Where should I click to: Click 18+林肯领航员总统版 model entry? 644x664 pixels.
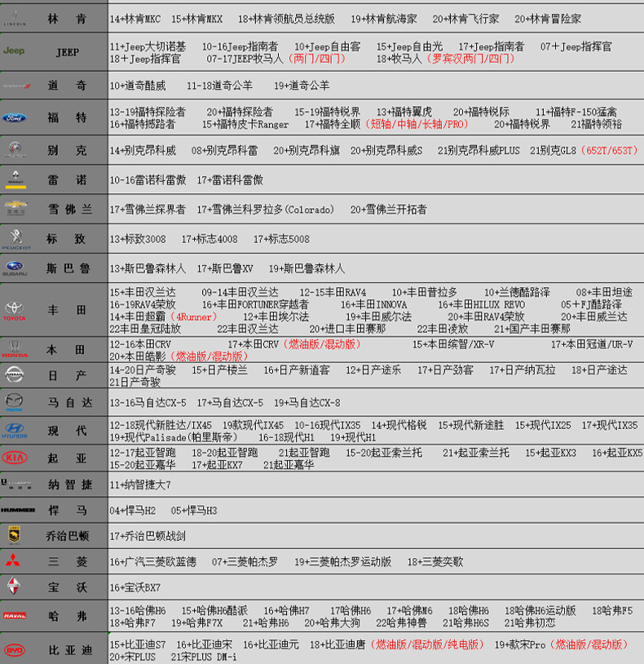click(286, 19)
